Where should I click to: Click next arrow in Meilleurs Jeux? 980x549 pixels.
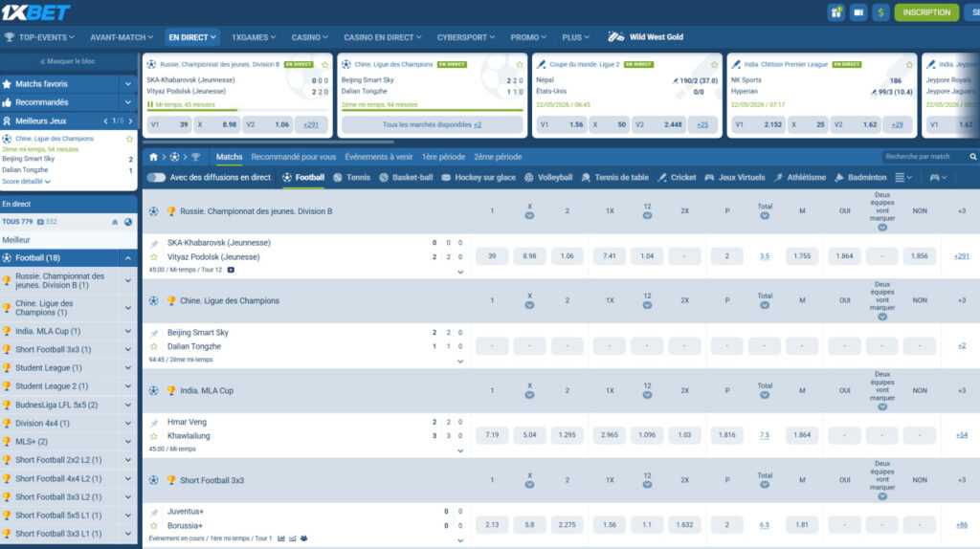pyautogui.click(x=130, y=121)
